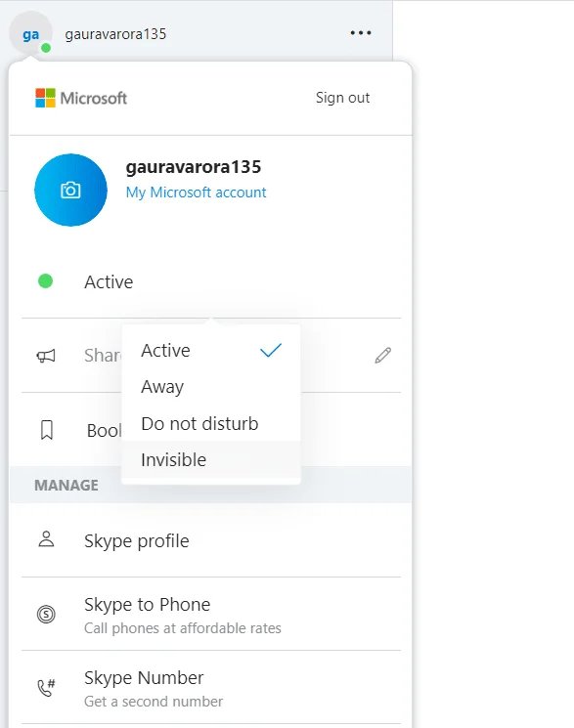Set status to Away
Screen dimensions: 574x728
click(x=211, y=387)
